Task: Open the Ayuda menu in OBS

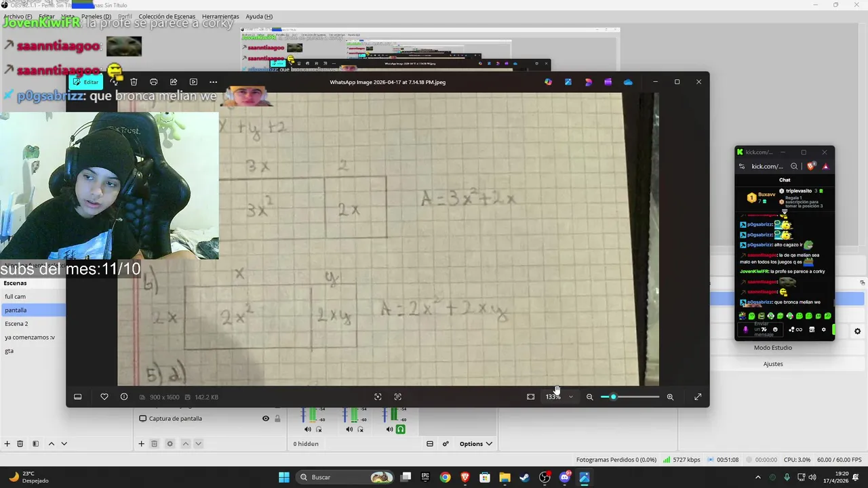Action: point(259,16)
